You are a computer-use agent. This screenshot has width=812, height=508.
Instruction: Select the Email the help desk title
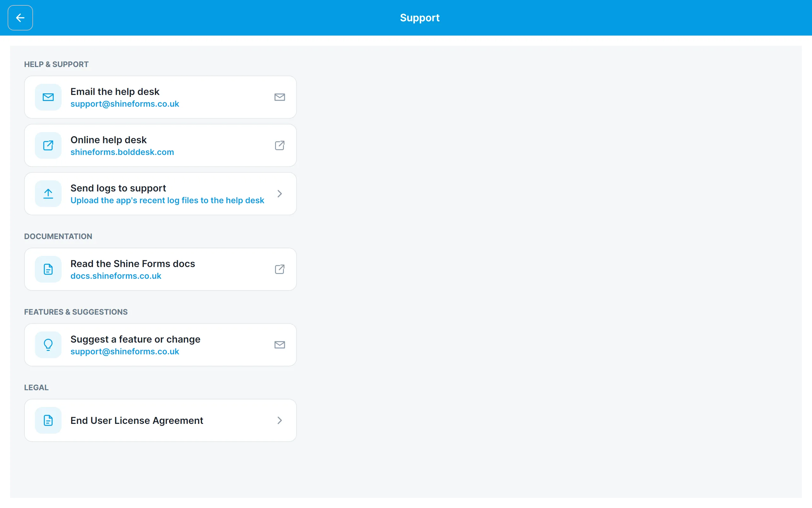[x=115, y=91]
